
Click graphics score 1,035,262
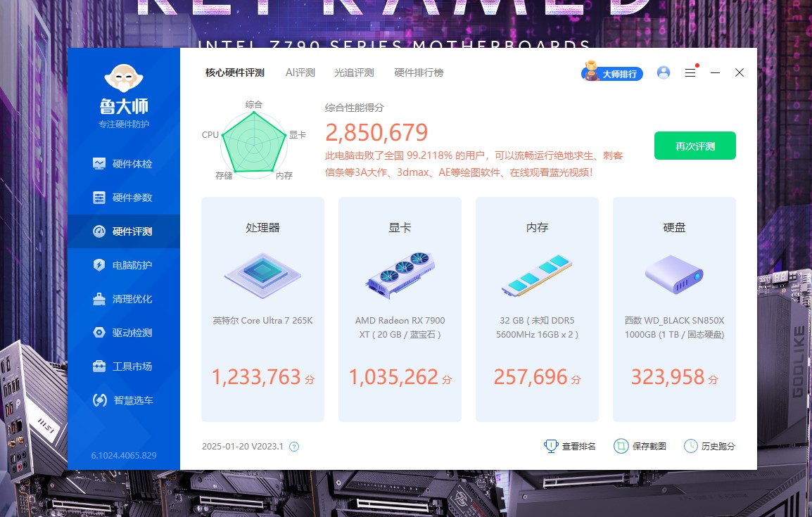coord(393,377)
